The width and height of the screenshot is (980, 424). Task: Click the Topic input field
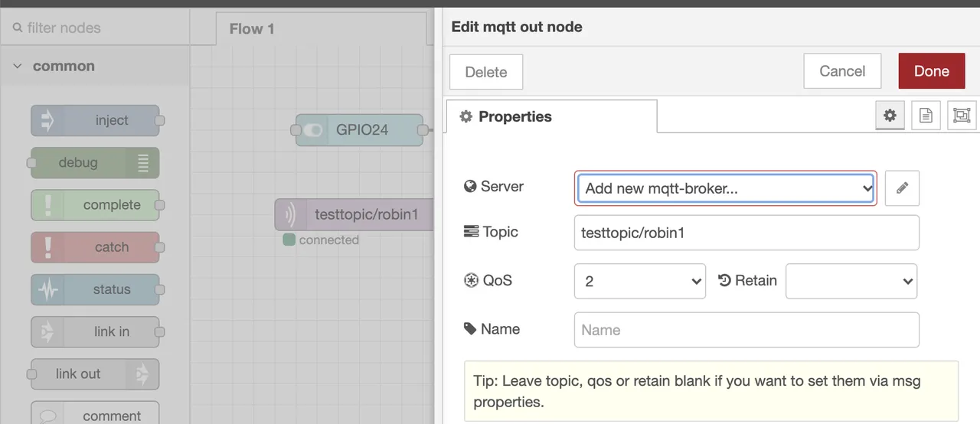746,233
